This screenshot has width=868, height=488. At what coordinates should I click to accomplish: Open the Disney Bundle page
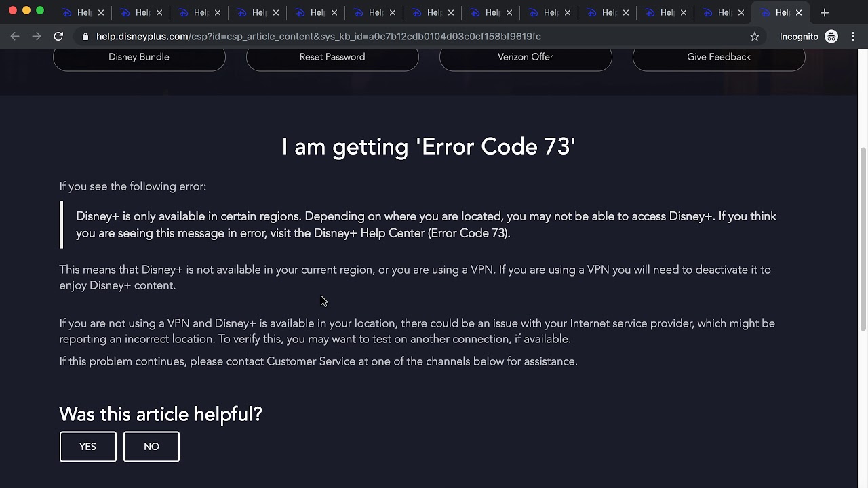click(x=138, y=57)
